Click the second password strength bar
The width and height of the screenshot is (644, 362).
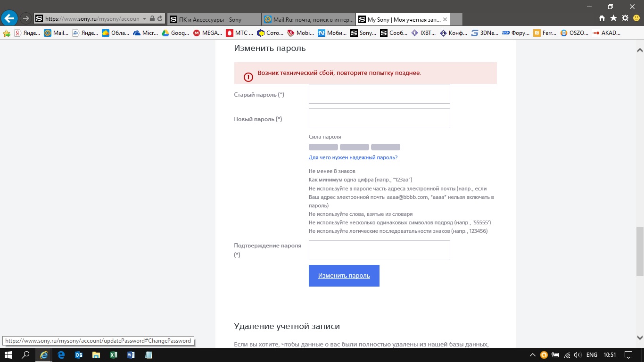tap(355, 147)
